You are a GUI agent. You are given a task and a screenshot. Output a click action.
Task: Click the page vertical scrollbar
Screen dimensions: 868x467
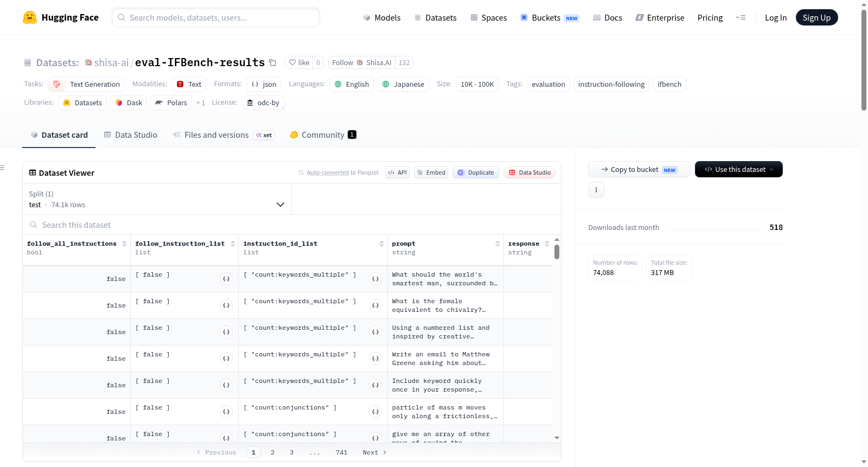[864, 60]
